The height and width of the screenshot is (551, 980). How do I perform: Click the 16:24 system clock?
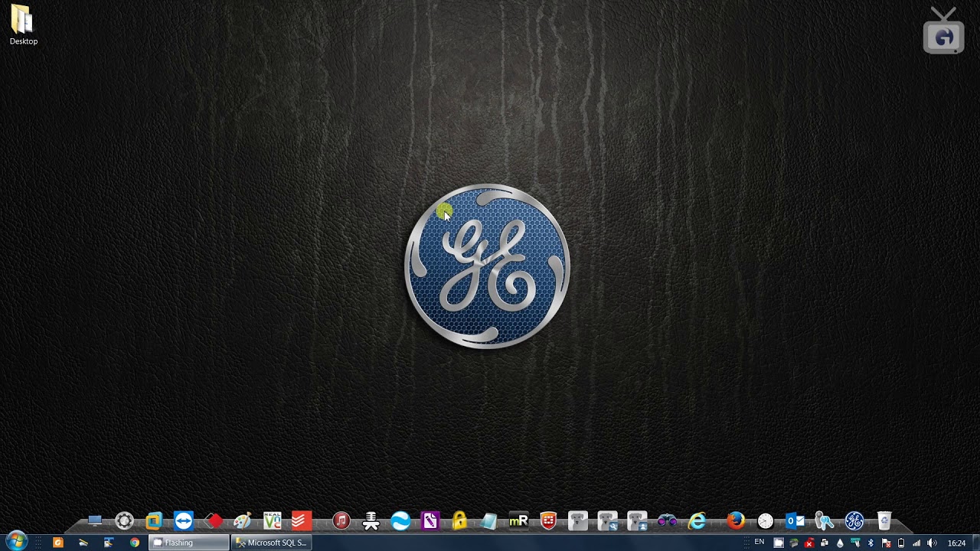pos(956,543)
